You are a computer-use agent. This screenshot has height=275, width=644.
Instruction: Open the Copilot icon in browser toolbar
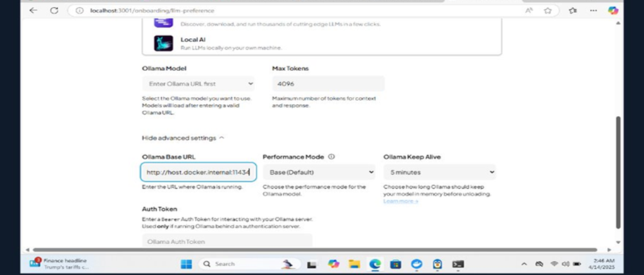(614, 11)
